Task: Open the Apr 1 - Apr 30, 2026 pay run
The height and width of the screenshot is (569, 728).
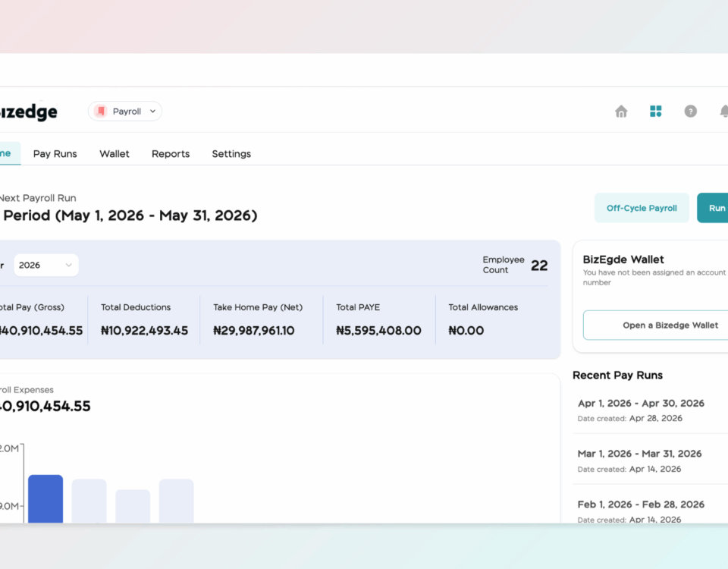Action: point(650,410)
